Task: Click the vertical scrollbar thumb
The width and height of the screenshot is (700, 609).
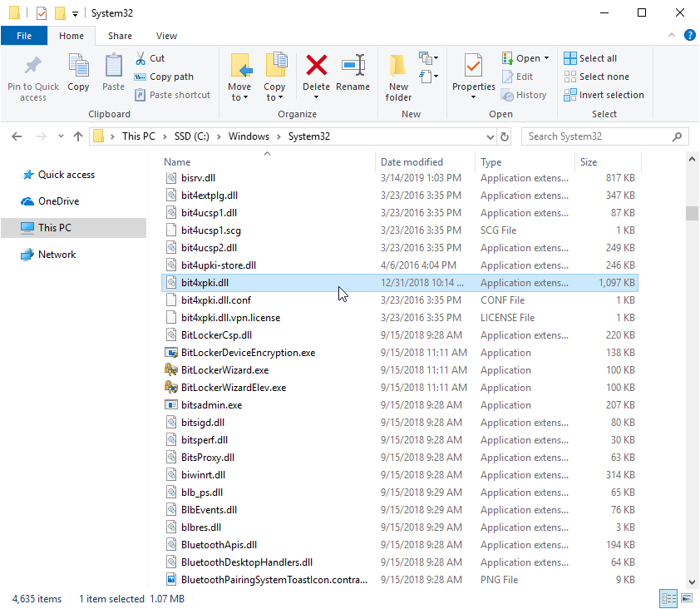Action: (692, 213)
